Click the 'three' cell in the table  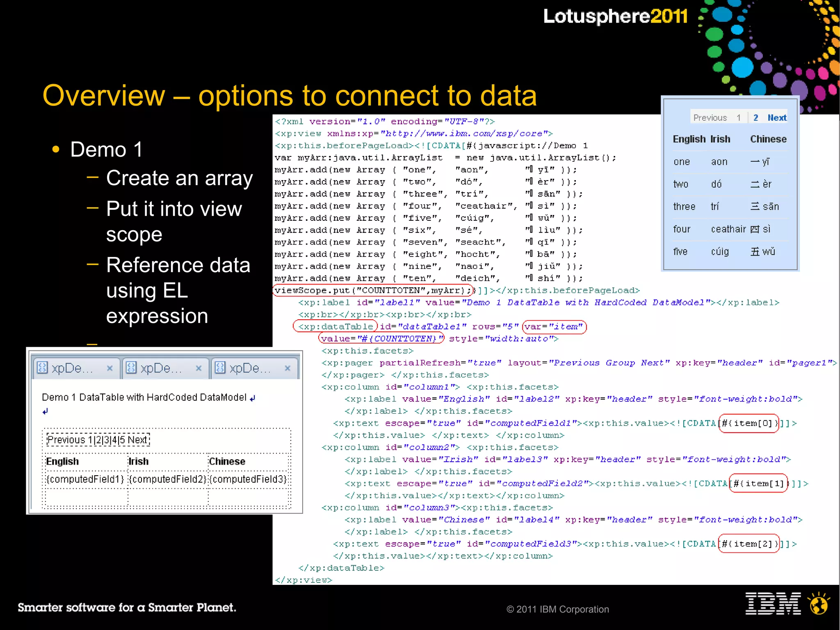684,206
